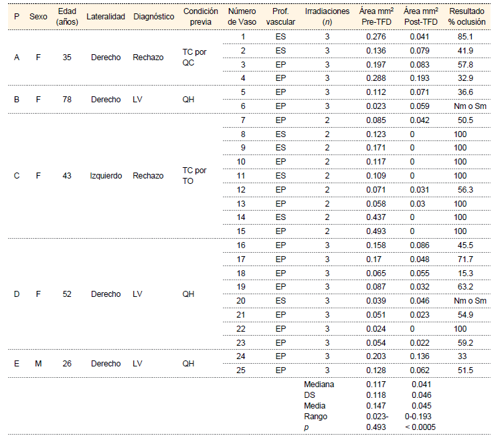
Task: Click the 'Mediana' summary row label
Action: [319, 384]
